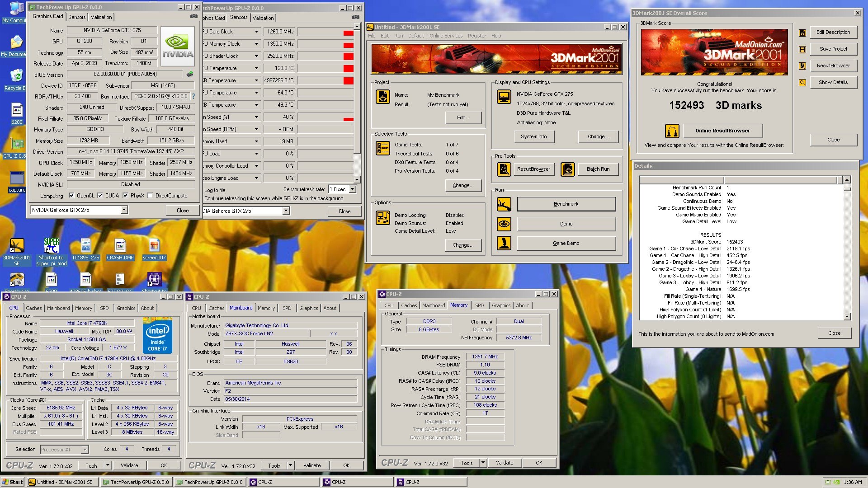Image resolution: width=868 pixels, height=488 pixels.
Task: Click the Display and CPU Settings monitor icon
Action: (x=504, y=97)
